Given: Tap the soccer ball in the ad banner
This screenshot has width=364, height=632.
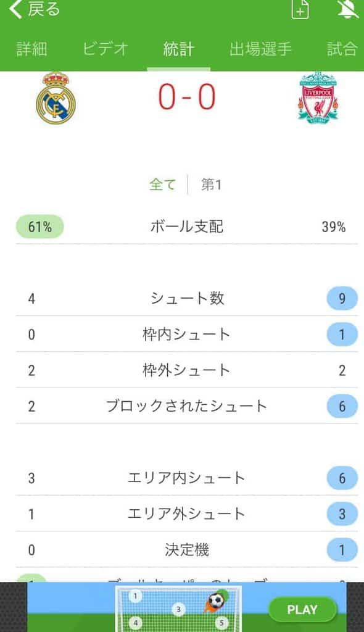Looking at the screenshot, I should click(216, 601).
